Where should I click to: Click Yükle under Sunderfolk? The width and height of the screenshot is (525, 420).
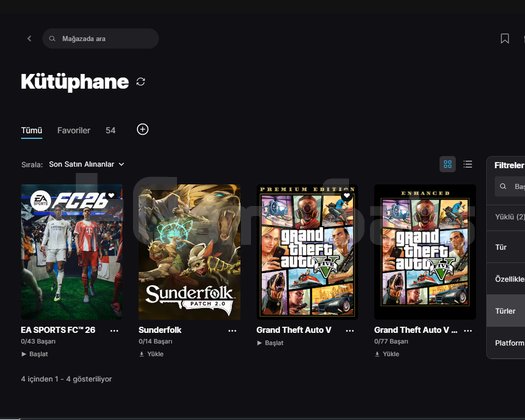pos(151,354)
